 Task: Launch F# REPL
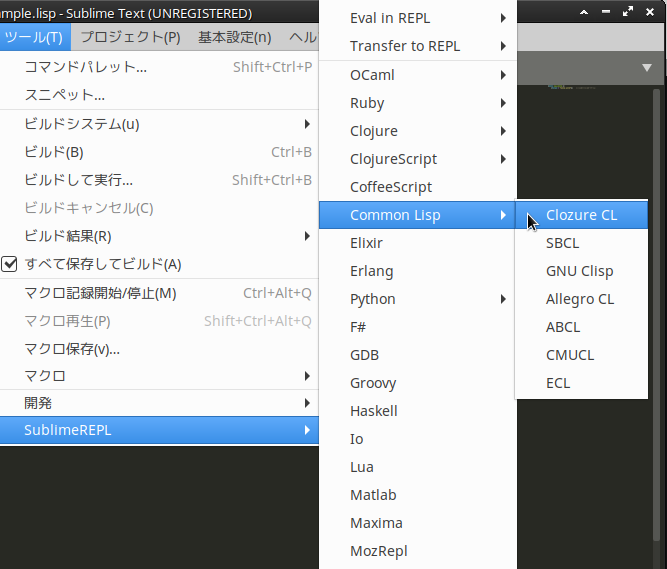418,327
